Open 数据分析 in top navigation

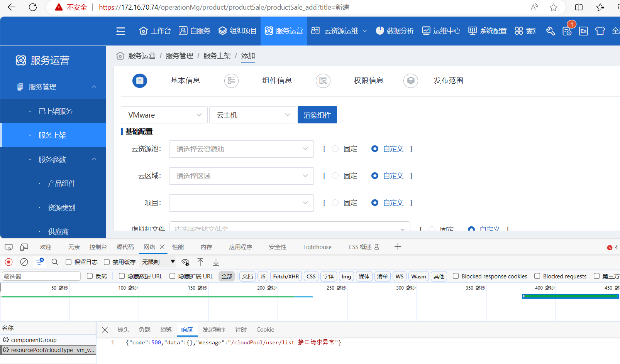395,31
